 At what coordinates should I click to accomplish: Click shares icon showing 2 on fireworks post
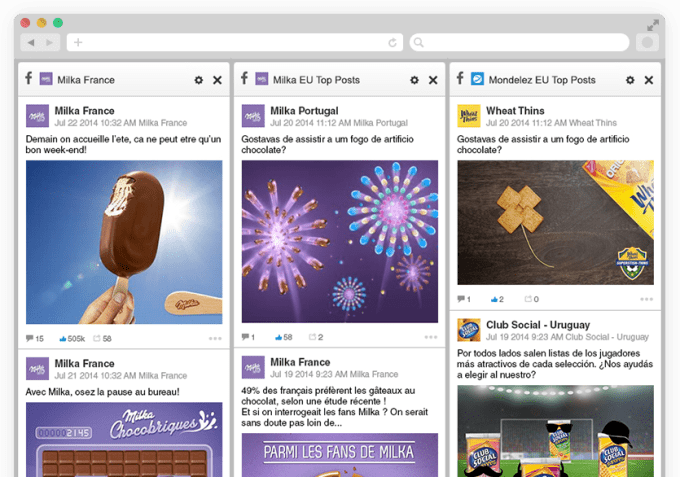click(312, 337)
